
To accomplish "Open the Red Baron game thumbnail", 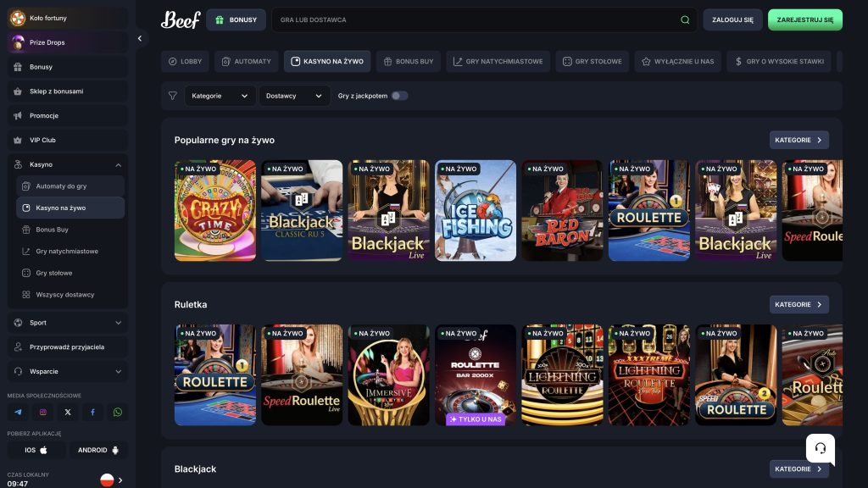I will (563, 210).
